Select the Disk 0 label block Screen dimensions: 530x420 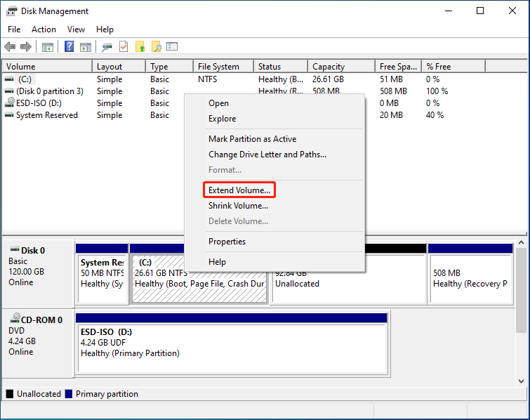(38, 273)
